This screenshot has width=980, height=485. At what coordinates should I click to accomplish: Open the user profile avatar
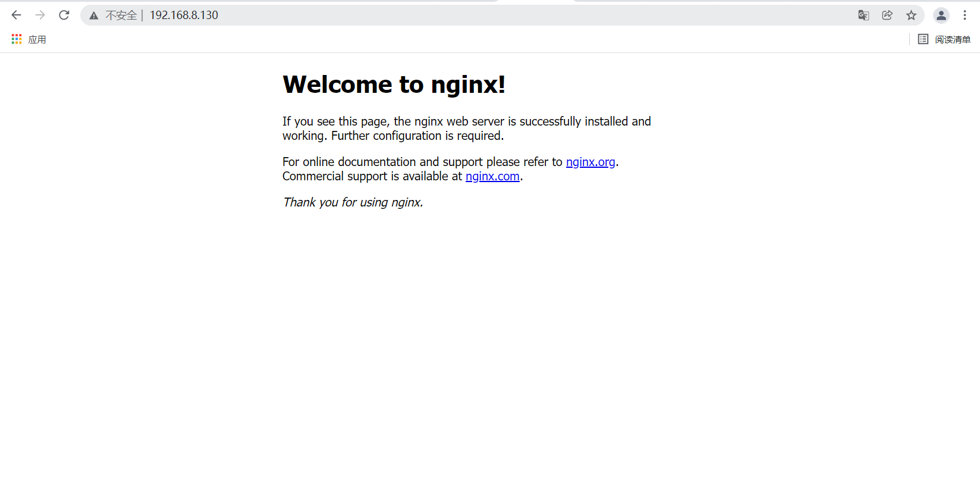(x=941, y=15)
